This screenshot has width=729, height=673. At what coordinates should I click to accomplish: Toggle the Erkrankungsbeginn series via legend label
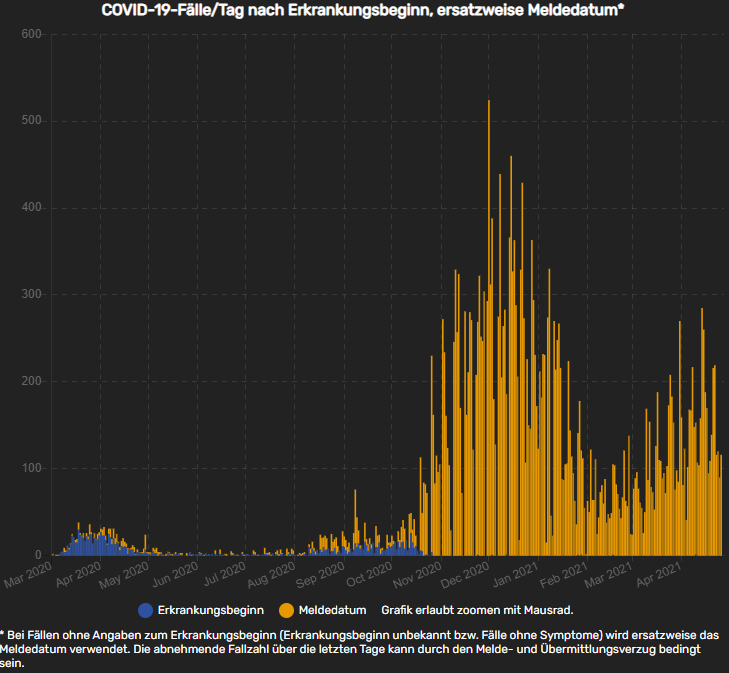[x=210, y=609]
